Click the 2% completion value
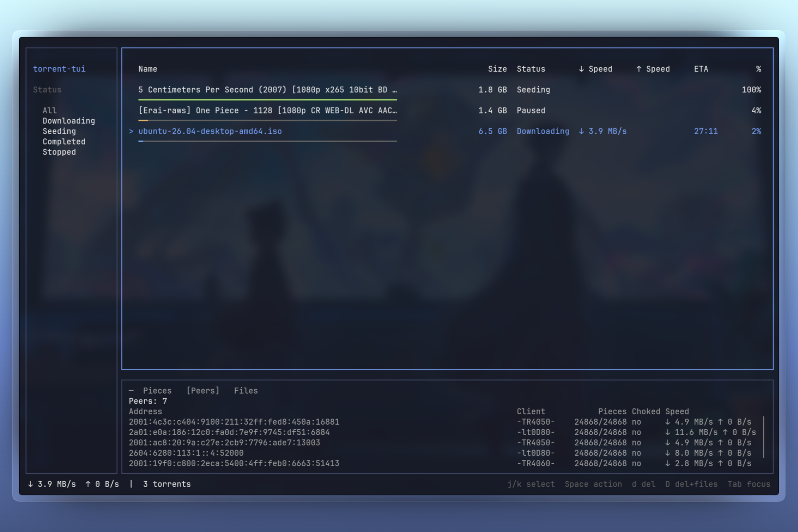 pyautogui.click(x=756, y=131)
